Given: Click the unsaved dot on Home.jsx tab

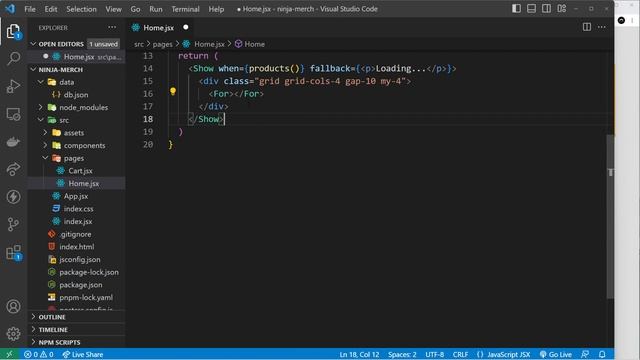Looking at the screenshot, I should click(186, 27).
